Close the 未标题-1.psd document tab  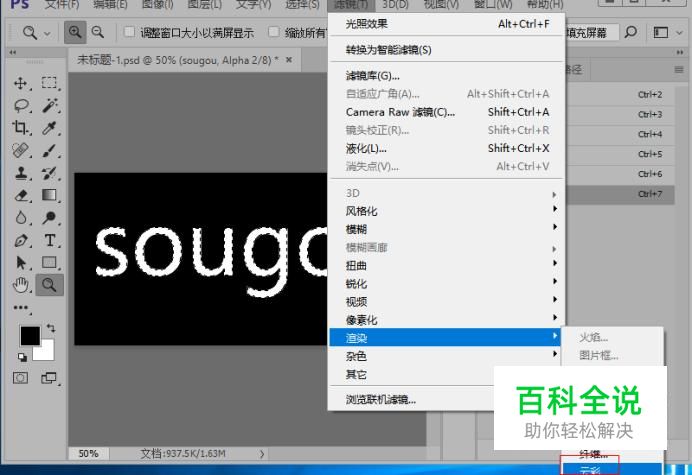pyautogui.click(x=289, y=60)
